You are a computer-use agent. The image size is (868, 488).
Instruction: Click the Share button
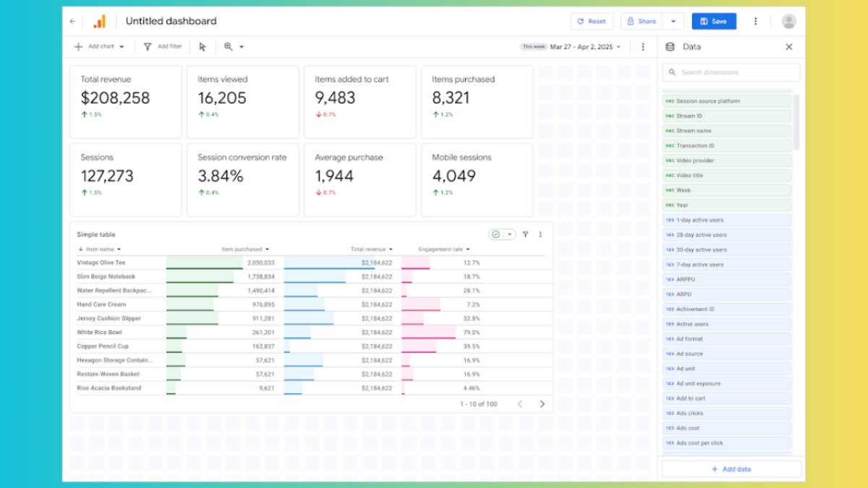click(x=641, y=22)
